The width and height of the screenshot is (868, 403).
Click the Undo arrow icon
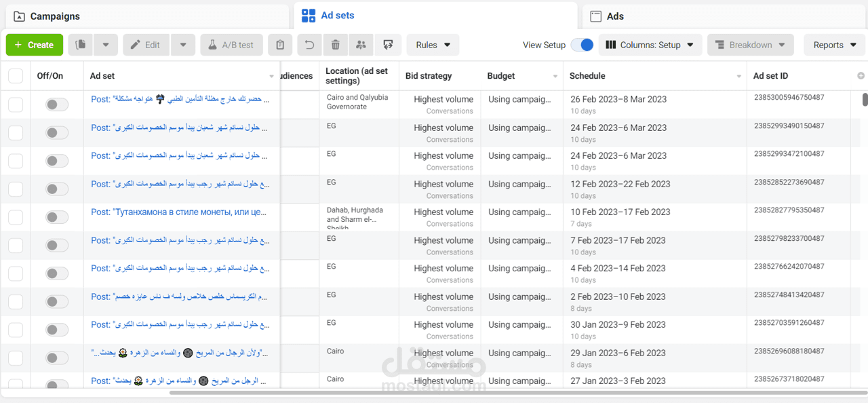pyautogui.click(x=309, y=45)
